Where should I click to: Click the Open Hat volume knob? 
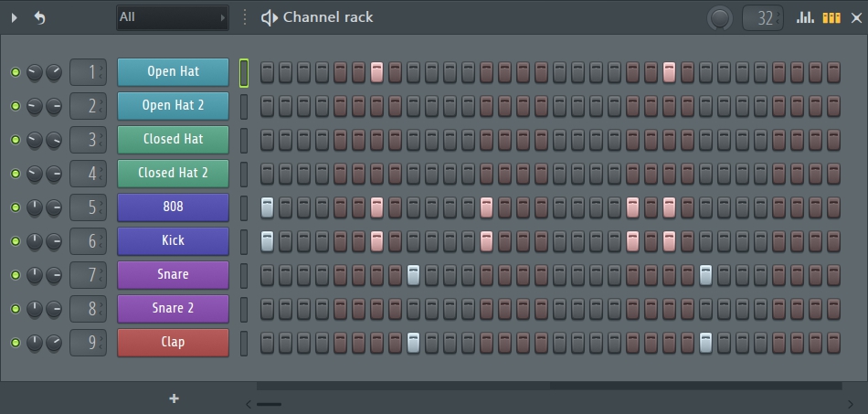tap(54, 72)
